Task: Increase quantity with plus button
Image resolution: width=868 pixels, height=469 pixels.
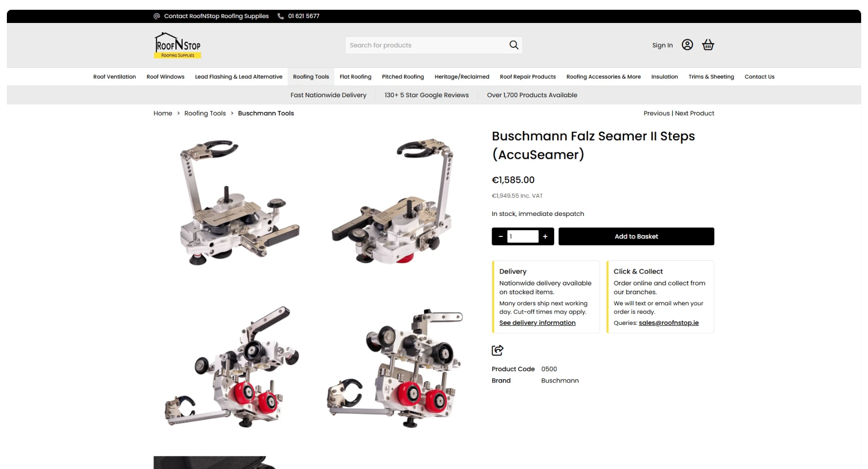Action: coord(545,236)
